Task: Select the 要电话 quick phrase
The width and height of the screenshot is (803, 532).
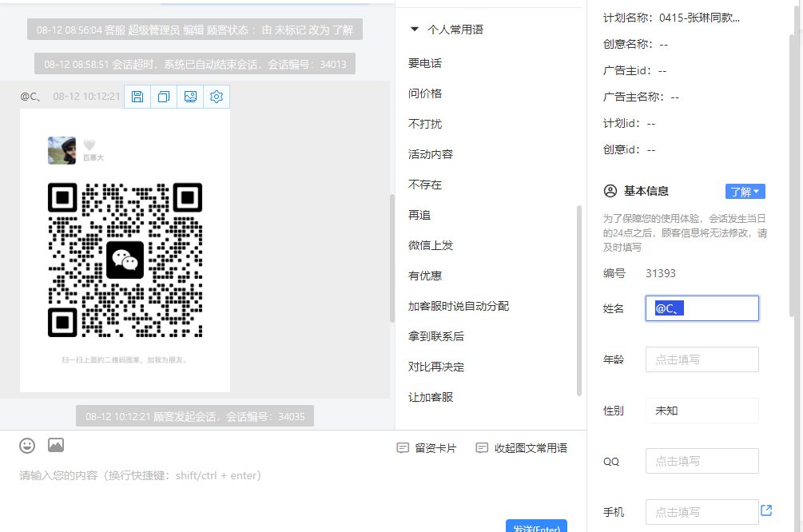Action: tap(425, 63)
